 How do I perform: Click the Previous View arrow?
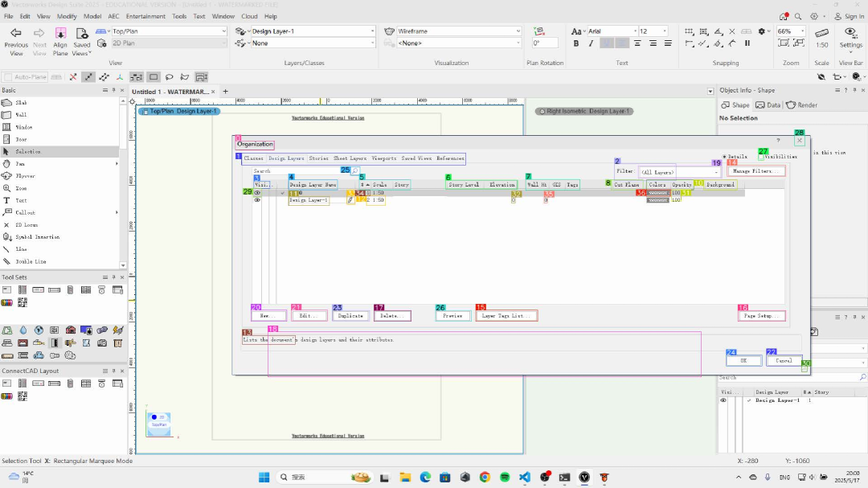pos(16,33)
